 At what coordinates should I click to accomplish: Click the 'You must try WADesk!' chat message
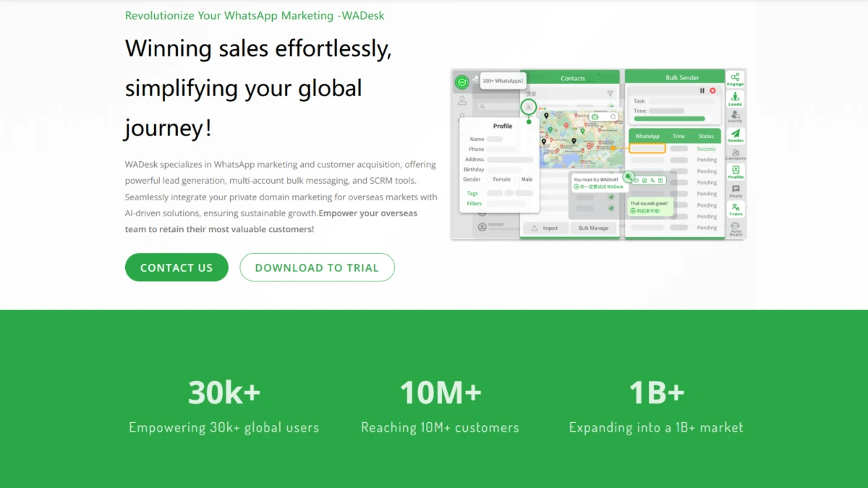[x=600, y=183]
